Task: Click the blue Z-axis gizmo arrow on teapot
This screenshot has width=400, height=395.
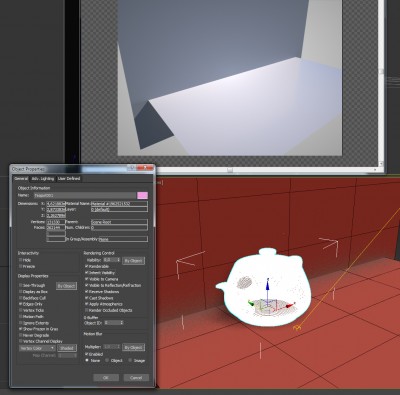Action: point(267,287)
